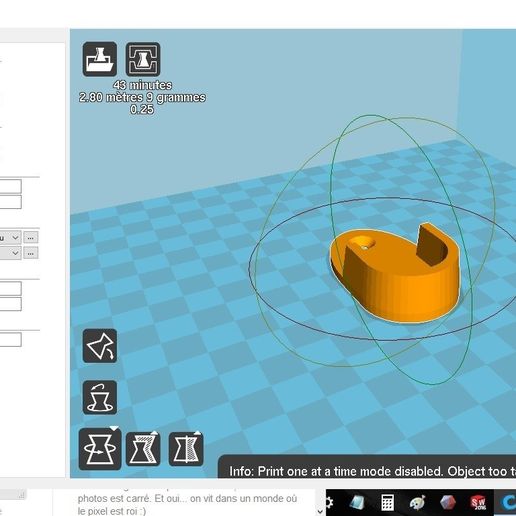Open the Paint palette taskbar icon
The image size is (516, 516).
pyautogui.click(x=417, y=502)
